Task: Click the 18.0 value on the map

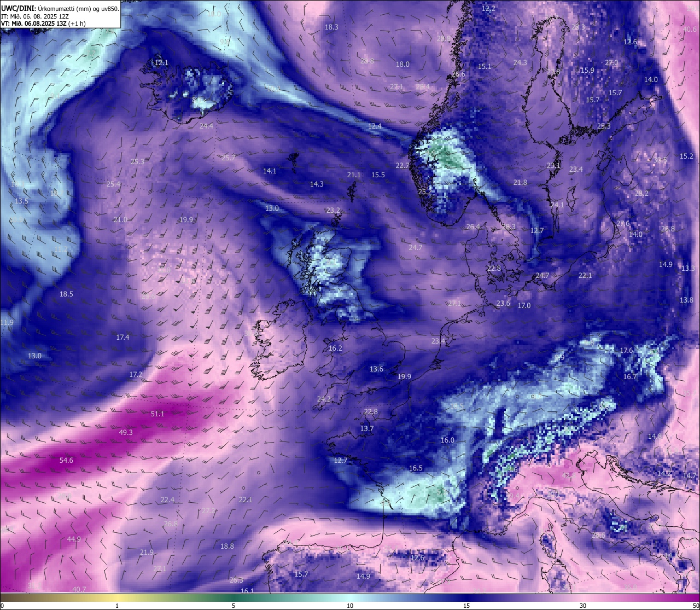Action: click(x=402, y=64)
